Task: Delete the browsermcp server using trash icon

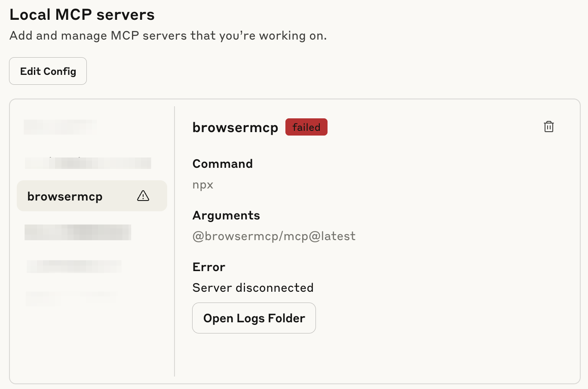Action: click(x=549, y=127)
